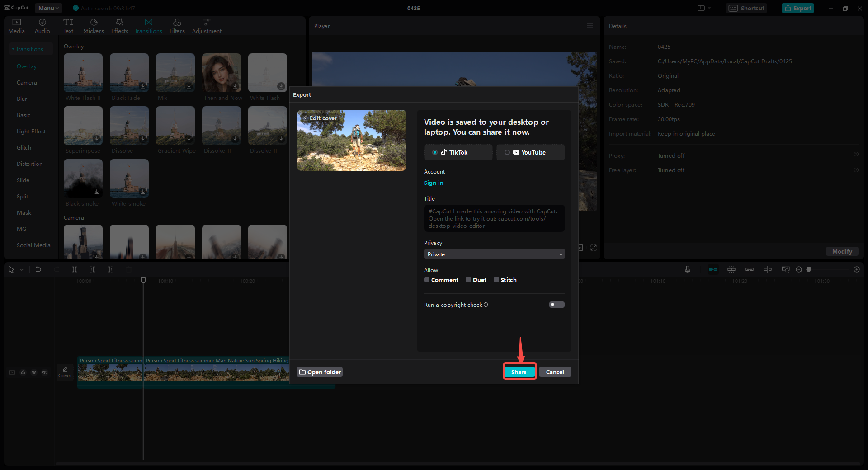Select the Blur transitions category
868x470 pixels.
coord(22,99)
